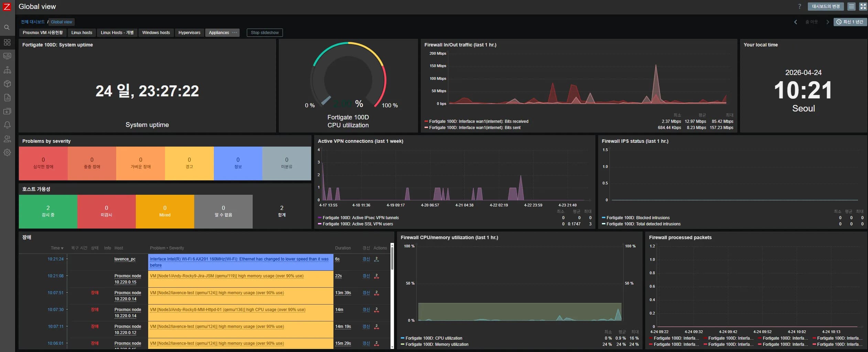
Task: Open the 10:07:30 problem time link
Action: tap(56, 310)
